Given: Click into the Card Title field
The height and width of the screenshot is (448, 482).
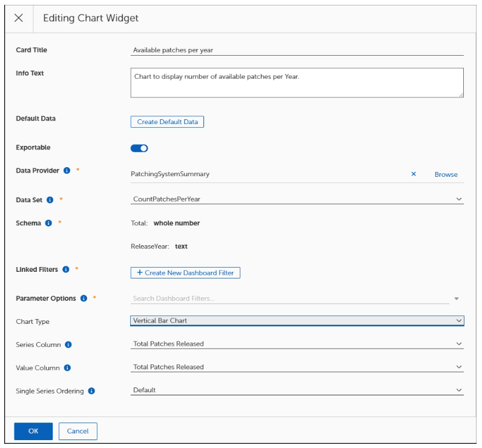Looking at the screenshot, I should click(x=297, y=50).
